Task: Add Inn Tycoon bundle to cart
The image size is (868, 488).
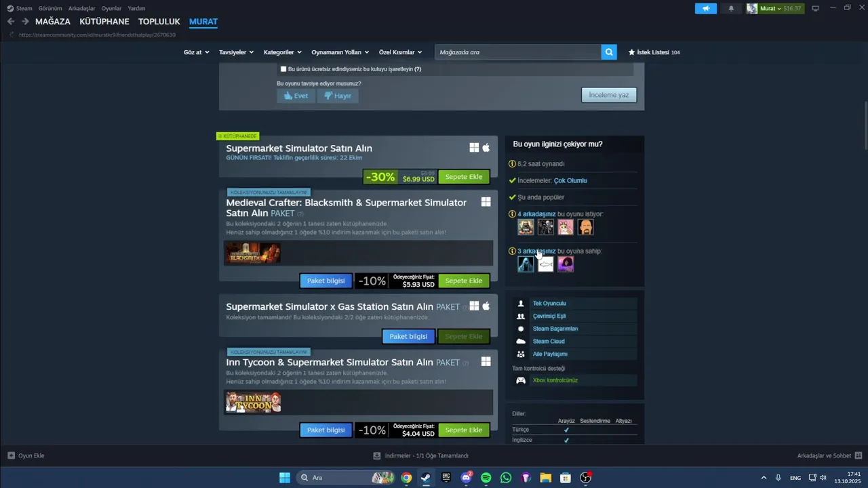Action: [x=464, y=430]
